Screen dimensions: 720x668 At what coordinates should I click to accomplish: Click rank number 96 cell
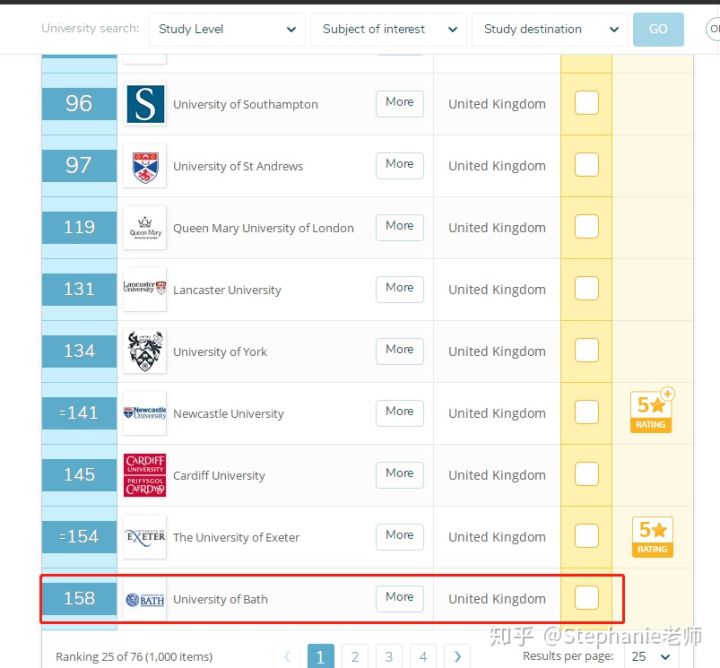79,104
